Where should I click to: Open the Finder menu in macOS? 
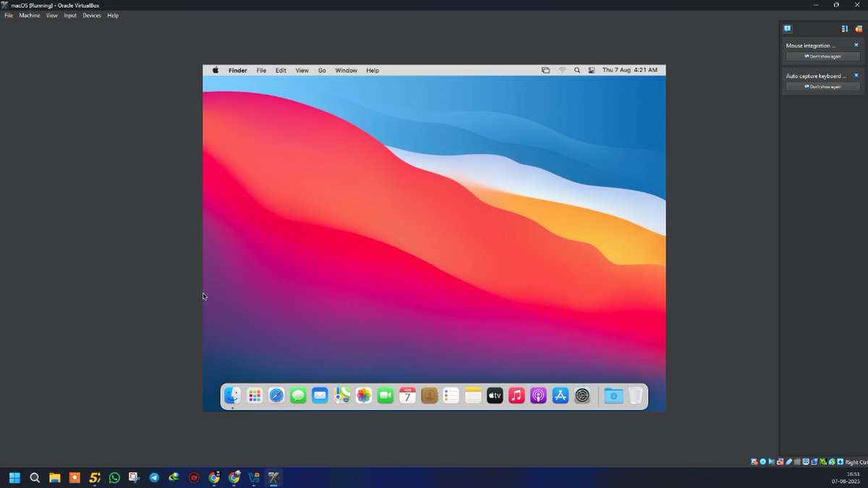pyautogui.click(x=238, y=70)
